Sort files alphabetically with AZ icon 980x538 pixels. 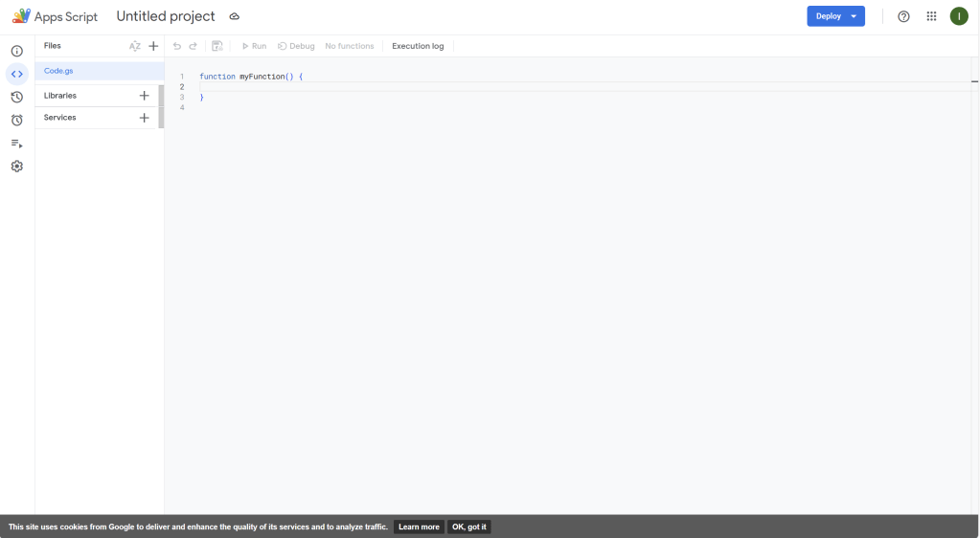135,46
